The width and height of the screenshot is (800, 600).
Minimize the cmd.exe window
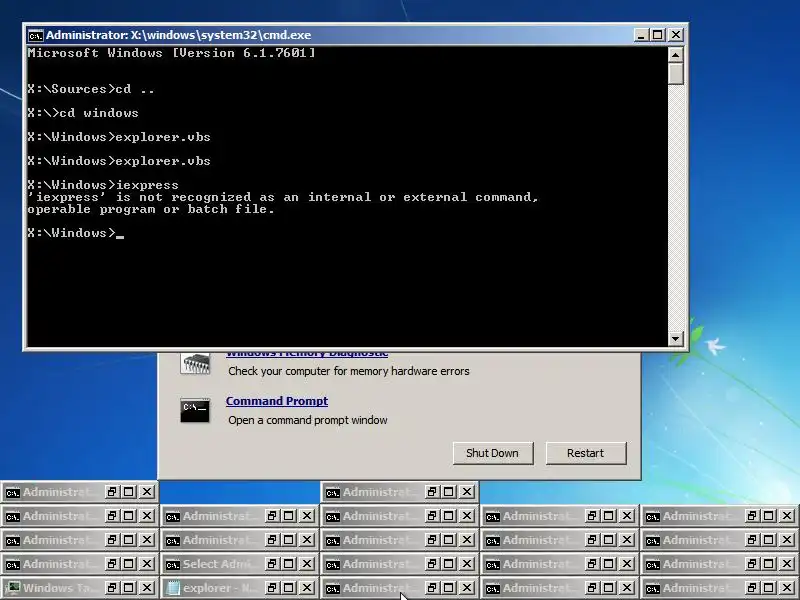click(x=641, y=35)
